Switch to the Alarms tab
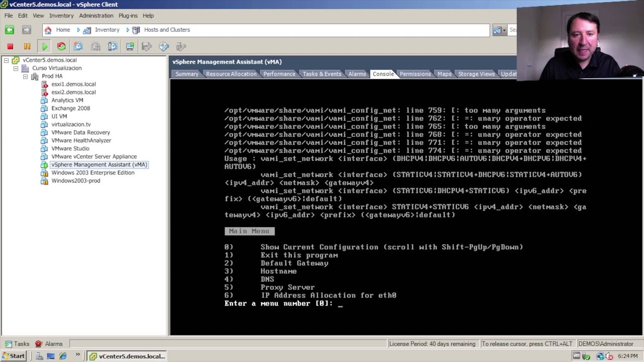644x362 pixels. (x=357, y=74)
